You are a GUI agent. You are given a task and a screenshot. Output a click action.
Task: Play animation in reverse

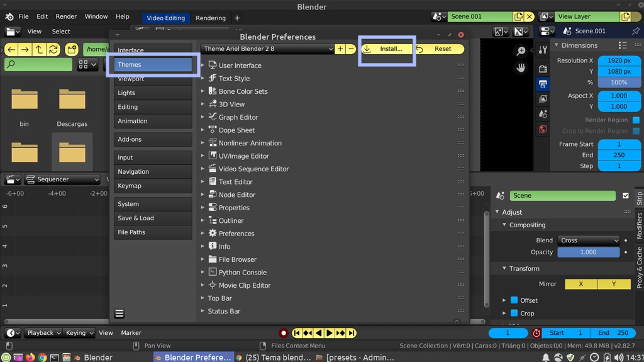click(318, 333)
